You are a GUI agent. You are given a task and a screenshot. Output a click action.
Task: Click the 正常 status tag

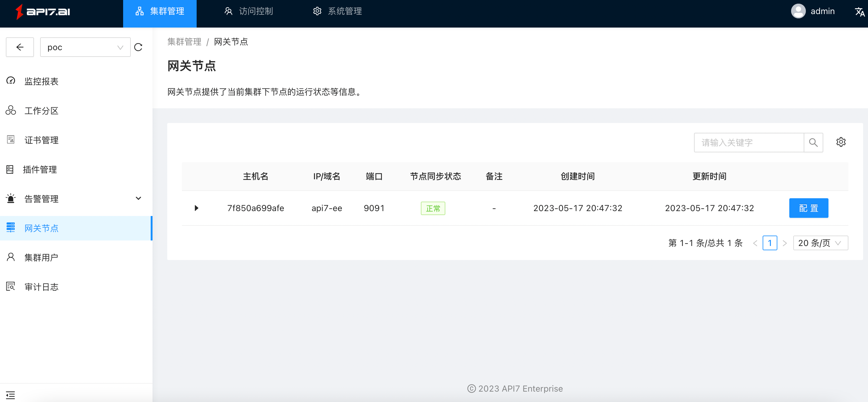point(433,208)
